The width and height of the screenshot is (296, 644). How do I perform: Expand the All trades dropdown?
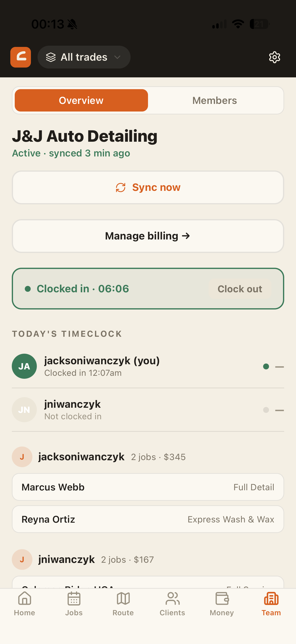coord(84,57)
